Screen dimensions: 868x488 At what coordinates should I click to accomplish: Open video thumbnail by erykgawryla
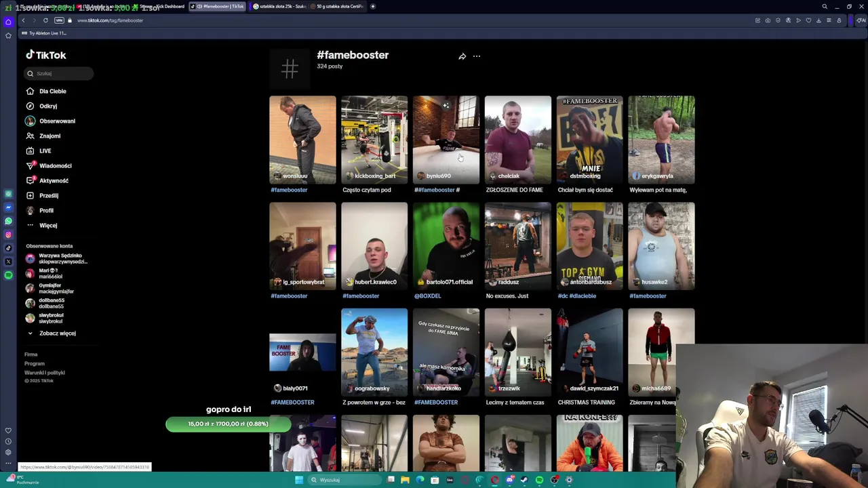click(661, 139)
